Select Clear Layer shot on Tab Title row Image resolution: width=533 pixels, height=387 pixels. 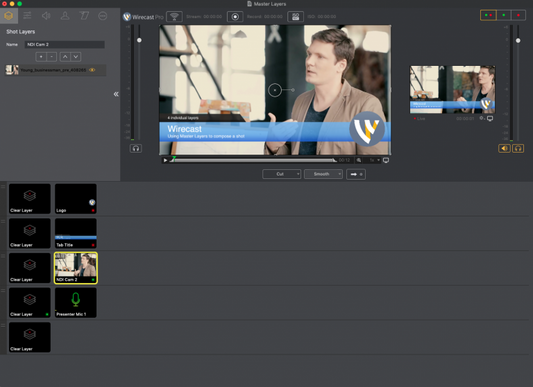coord(30,233)
